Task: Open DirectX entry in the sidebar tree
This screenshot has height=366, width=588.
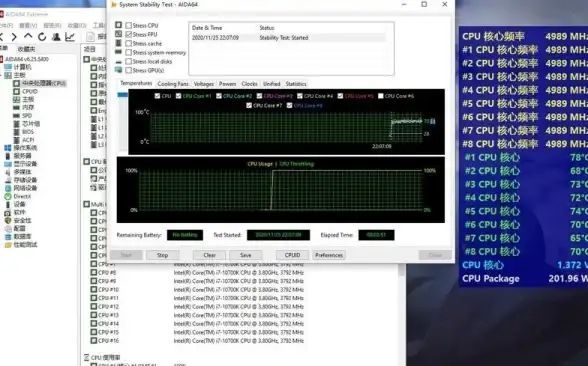Action: (x=22, y=196)
